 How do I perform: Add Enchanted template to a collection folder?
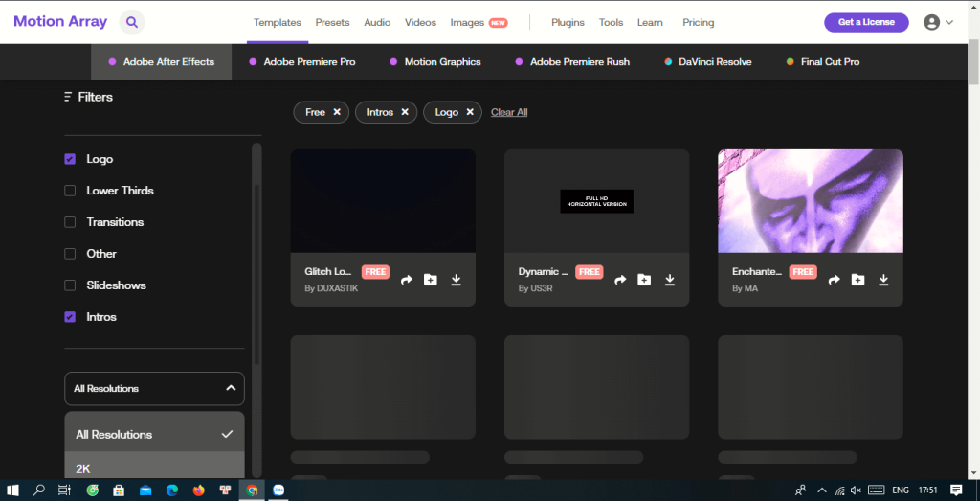857,280
